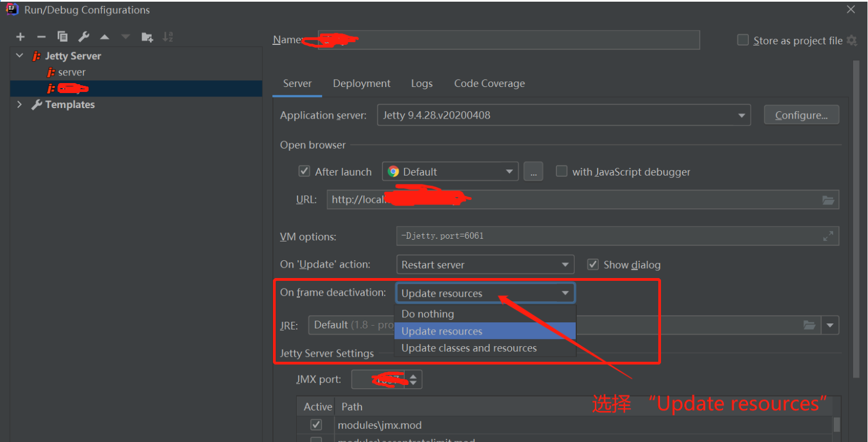Image resolution: width=868 pixels, height=442 pixels.
Task: Click the VM options field
Action: coord(618,236)
